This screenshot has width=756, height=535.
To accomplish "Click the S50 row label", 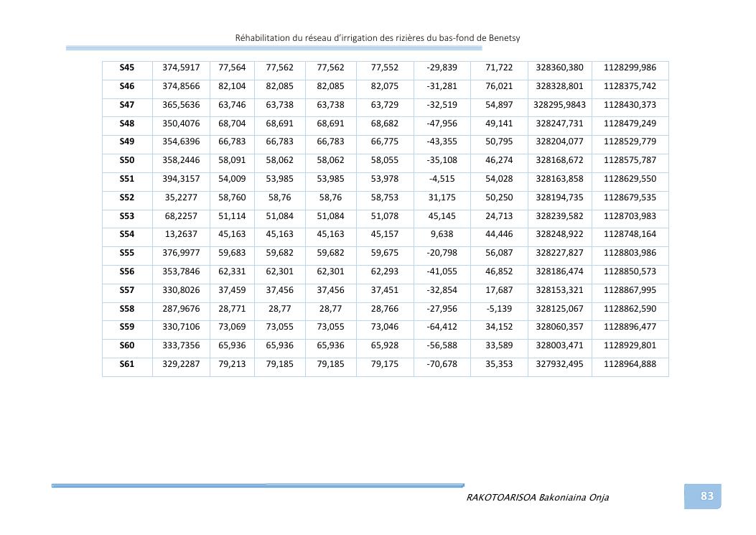I will (127, 160).
